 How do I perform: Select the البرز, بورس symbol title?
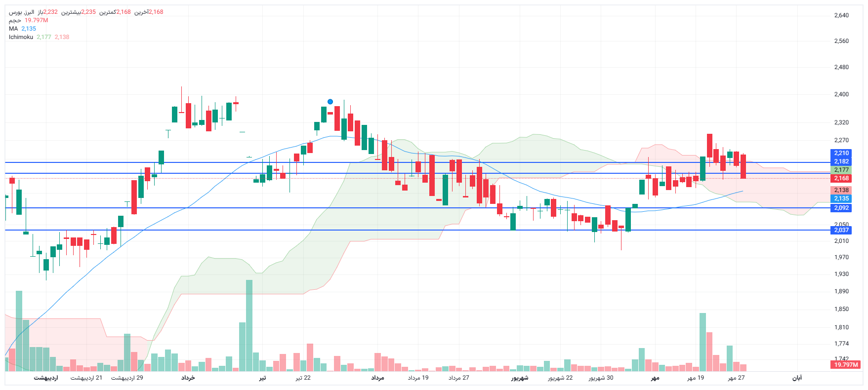[22, 12]
